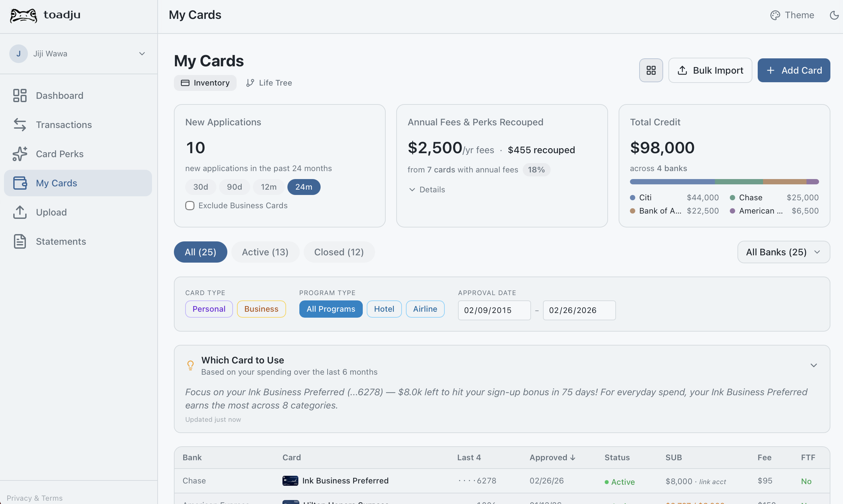Open the Upload page icon
The width and height of the screenshot is (843, 504).
coord(20,212)
